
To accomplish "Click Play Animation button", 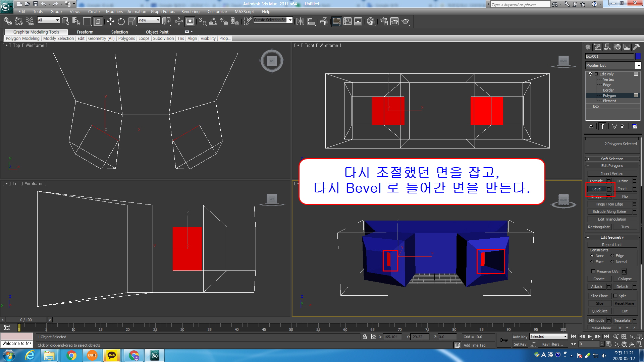I will (590, 337).
